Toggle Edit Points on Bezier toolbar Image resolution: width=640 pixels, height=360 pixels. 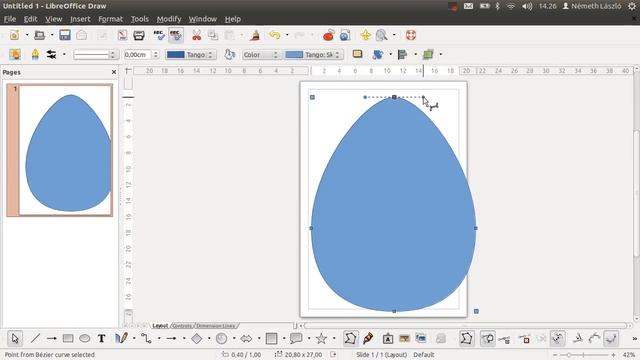pos(467,338)
